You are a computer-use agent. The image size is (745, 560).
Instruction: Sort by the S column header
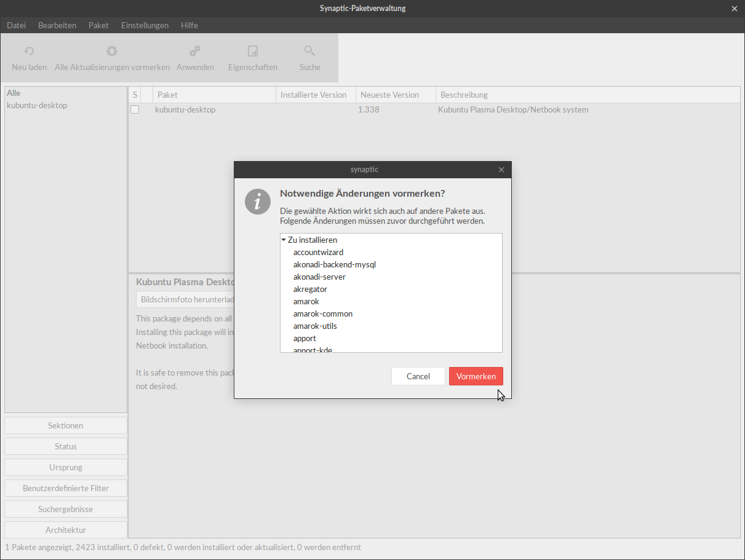click(135, 95)
